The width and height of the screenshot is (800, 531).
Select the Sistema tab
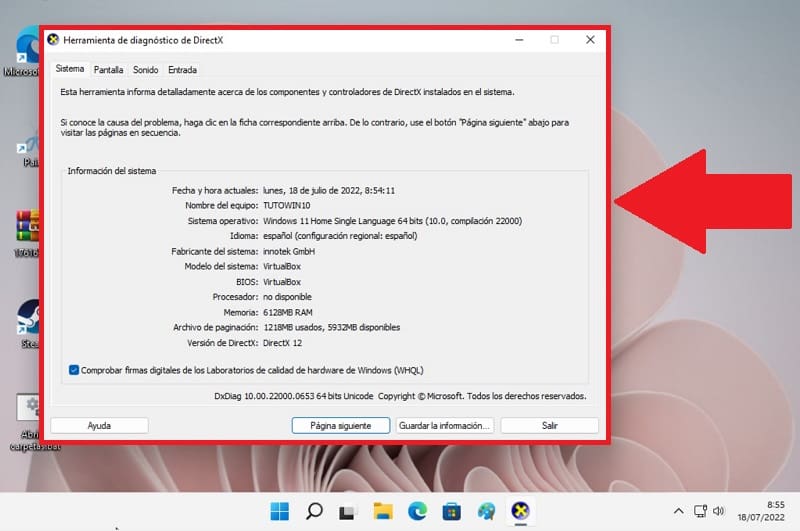click(x=70, y=69)
